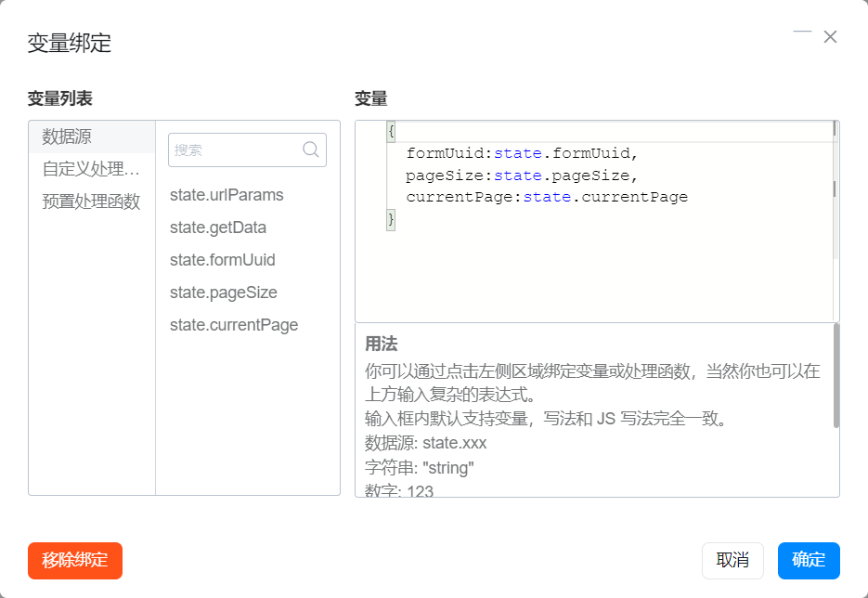Insert state.urlParams variable
Screen dimensions: 868x598
tap(227, 195)
